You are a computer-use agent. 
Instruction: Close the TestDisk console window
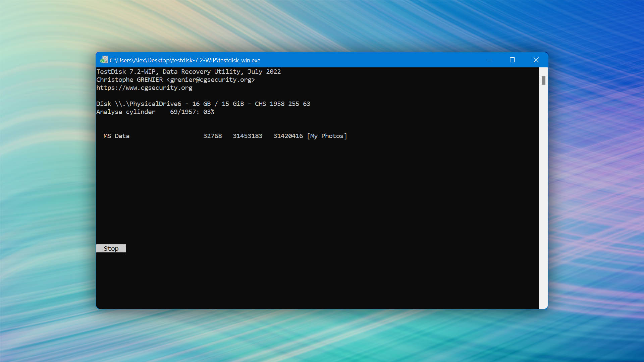(536, 60)
